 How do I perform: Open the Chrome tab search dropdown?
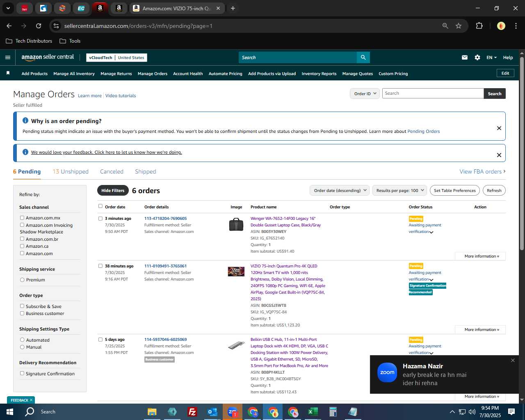point(8,8)
